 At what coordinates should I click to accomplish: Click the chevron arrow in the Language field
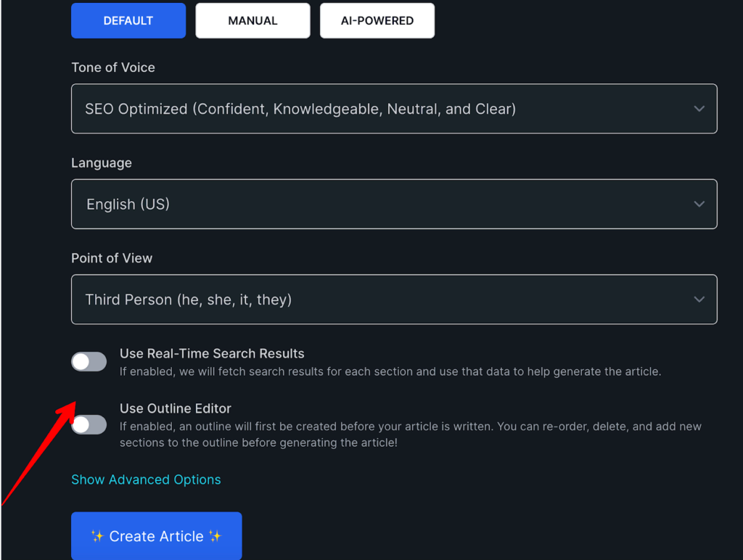699,204
